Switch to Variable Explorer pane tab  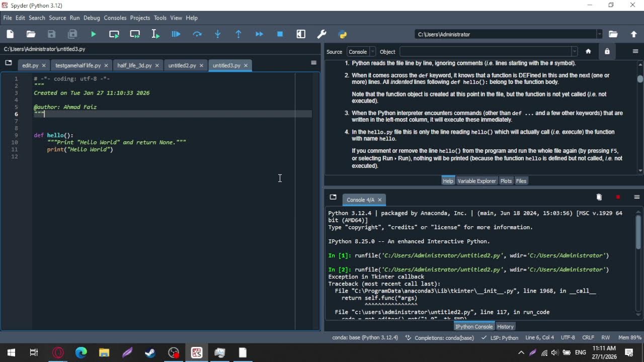coord(476,181)
